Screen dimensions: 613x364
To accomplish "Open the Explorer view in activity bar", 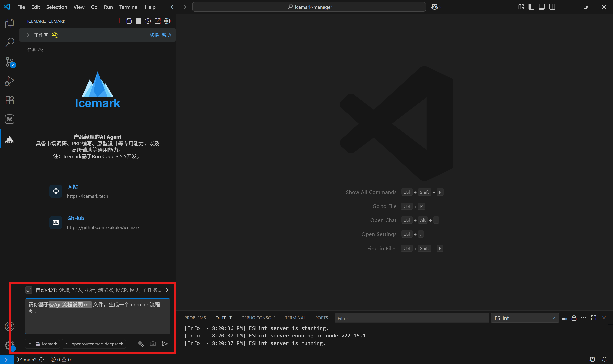I will pyautogui.click(x=9, y=24).
